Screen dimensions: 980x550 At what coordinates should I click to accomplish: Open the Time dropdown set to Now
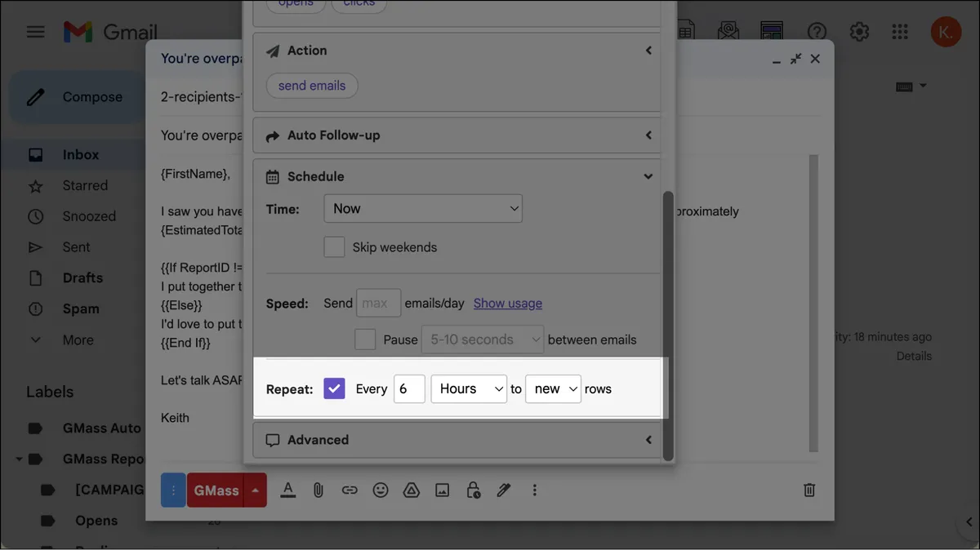(x=423, y=209)
